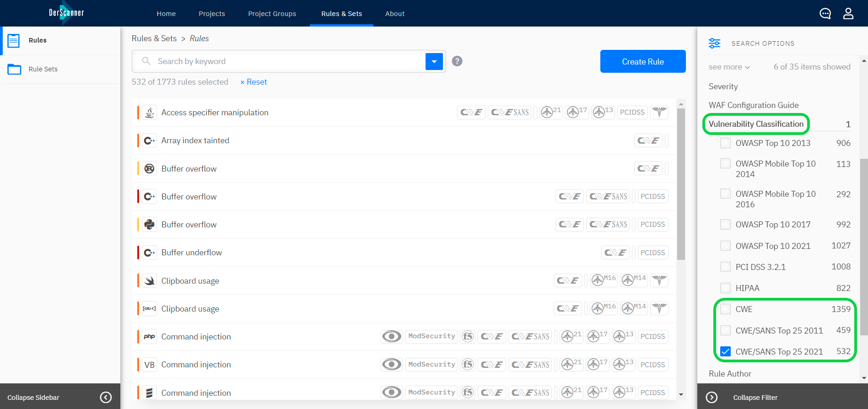Open the Array index tainted rule
Screen dimensions: 868x409
click(x=195, y=140)
